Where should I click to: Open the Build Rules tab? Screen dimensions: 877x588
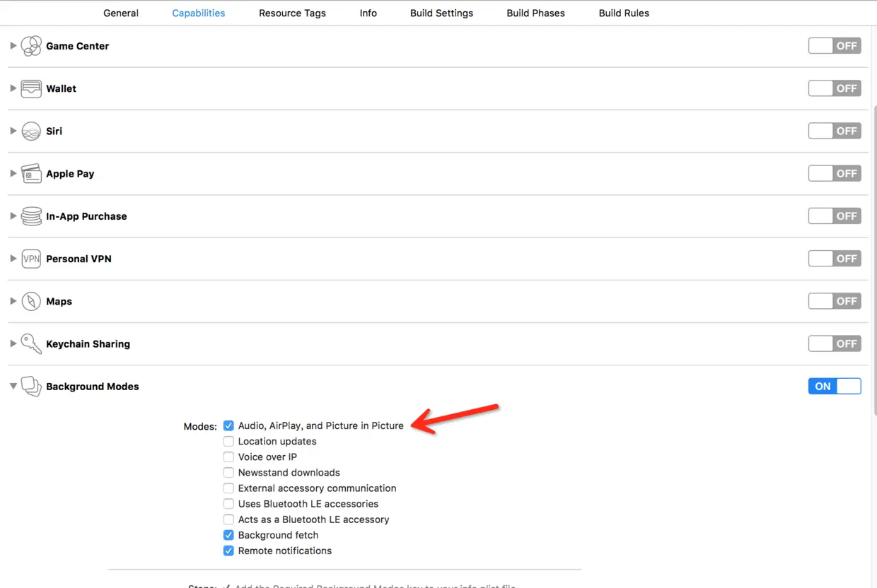point(624,13)
